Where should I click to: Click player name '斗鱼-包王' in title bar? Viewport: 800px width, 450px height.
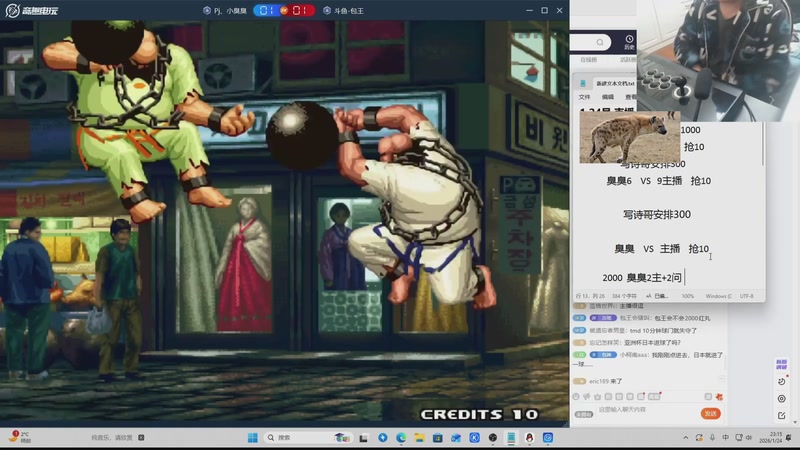point(349,11)
